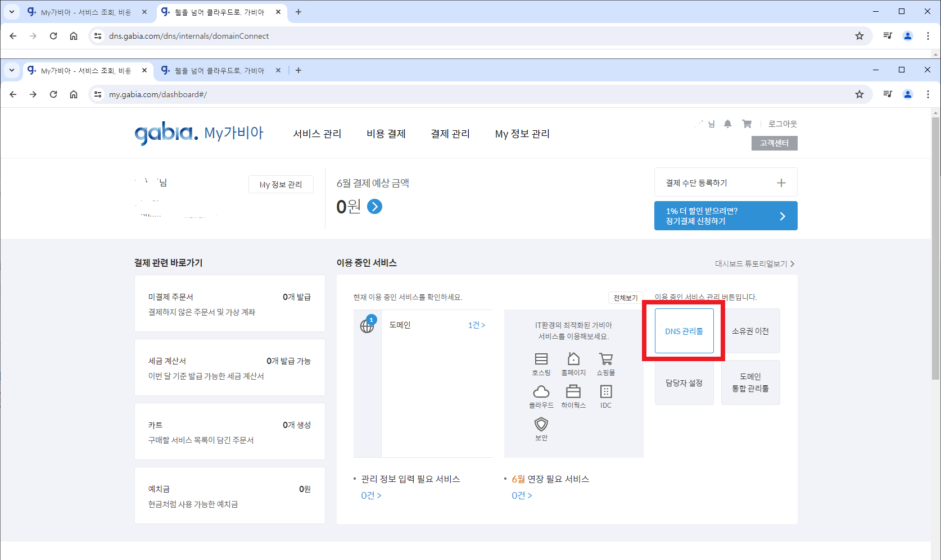Go back in the front browser window
This screenshot has width=941, height=560.
tap(13, 94)
